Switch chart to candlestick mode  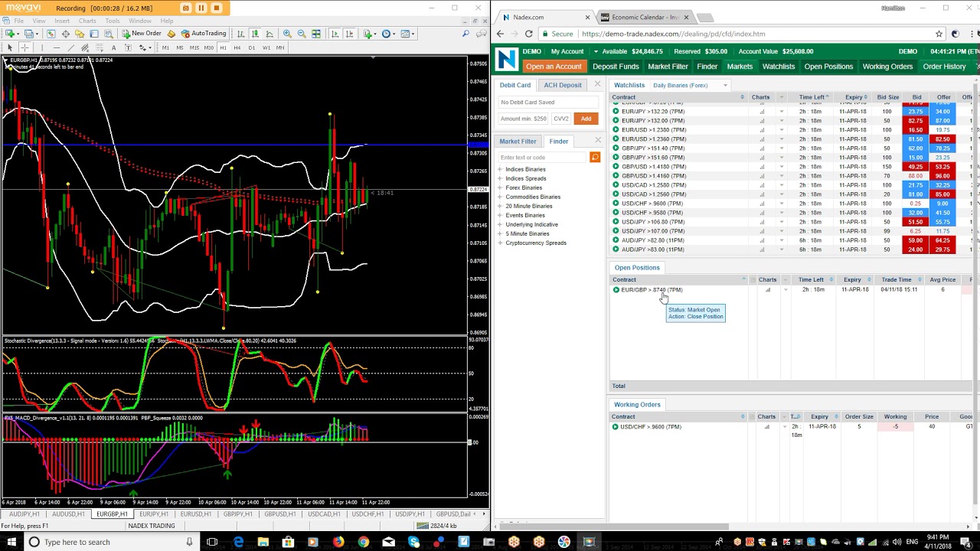click(255, 34)
